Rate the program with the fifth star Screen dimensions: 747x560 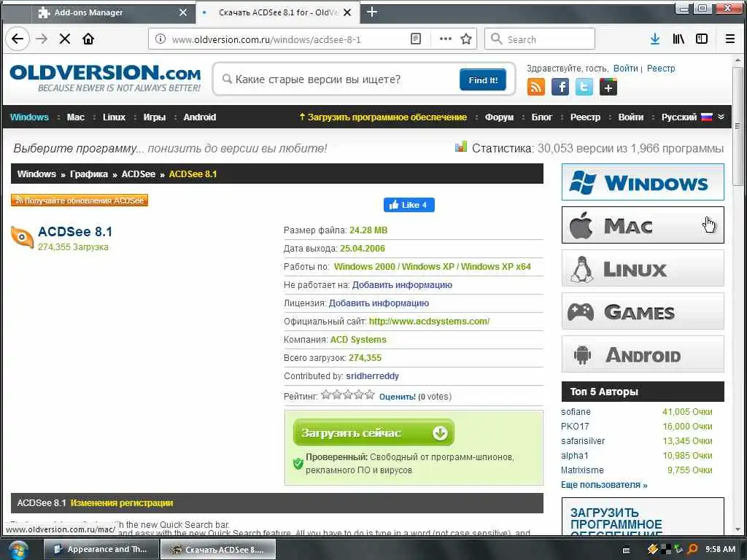click(370, 394)
